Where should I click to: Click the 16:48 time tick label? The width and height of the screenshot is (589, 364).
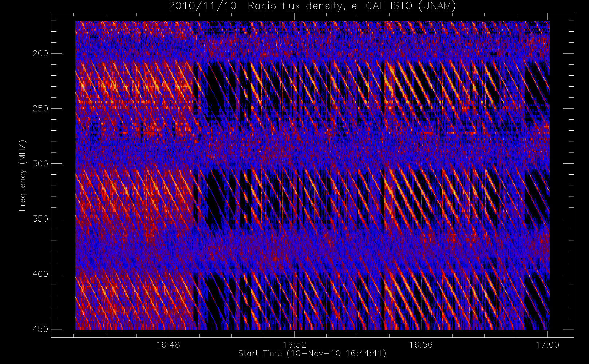click(168, 344)
